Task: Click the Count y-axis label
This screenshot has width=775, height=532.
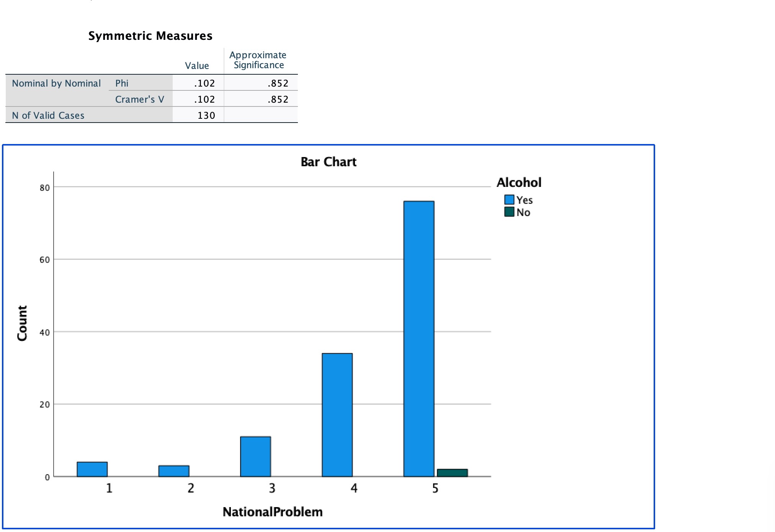Action: (22, 323)
